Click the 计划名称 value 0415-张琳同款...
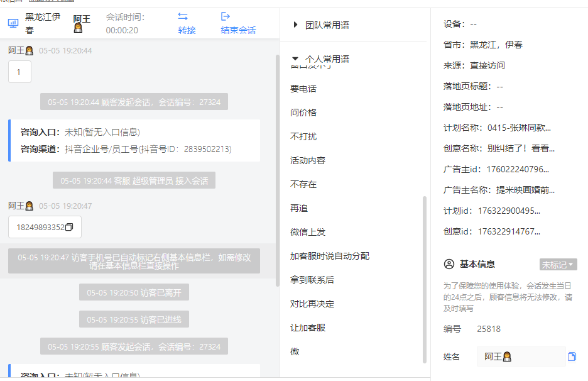 [x=519, y=128]
